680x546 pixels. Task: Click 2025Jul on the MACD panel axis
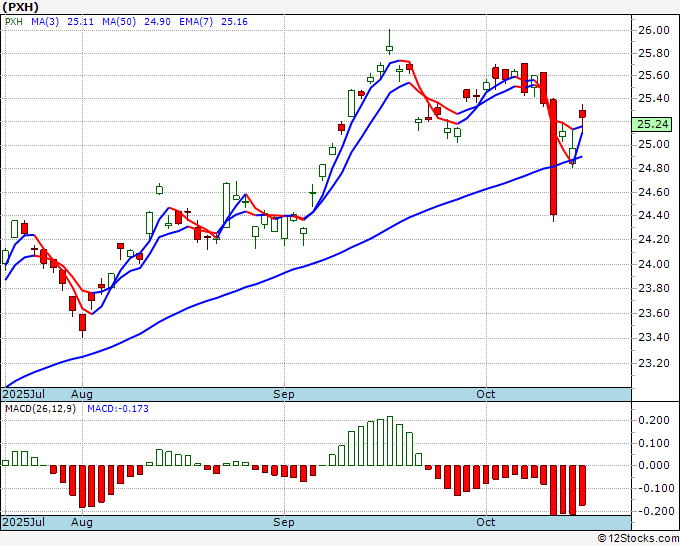coord(24,522)
